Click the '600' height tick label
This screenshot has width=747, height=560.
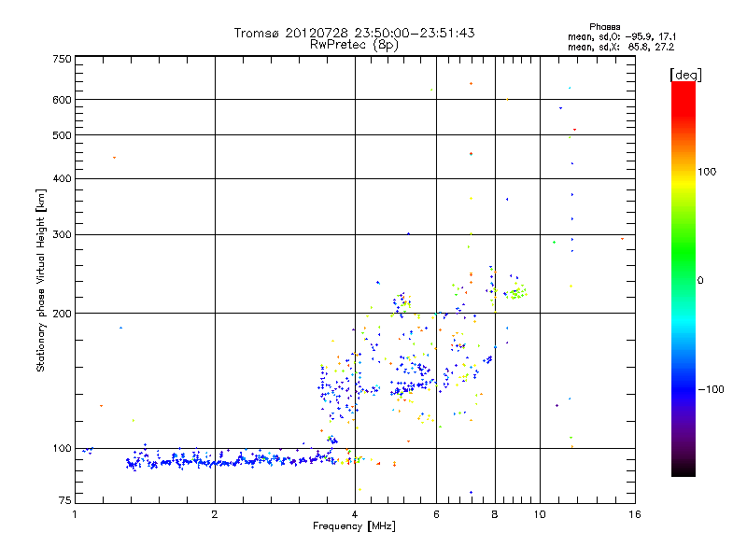[x=62, y=100]
